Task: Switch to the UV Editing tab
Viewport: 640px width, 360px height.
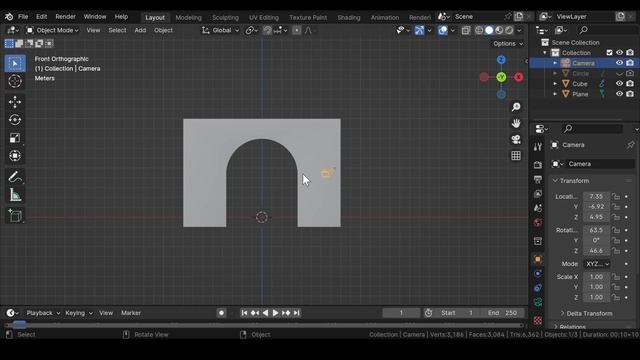Action: [x=264, y=18]
